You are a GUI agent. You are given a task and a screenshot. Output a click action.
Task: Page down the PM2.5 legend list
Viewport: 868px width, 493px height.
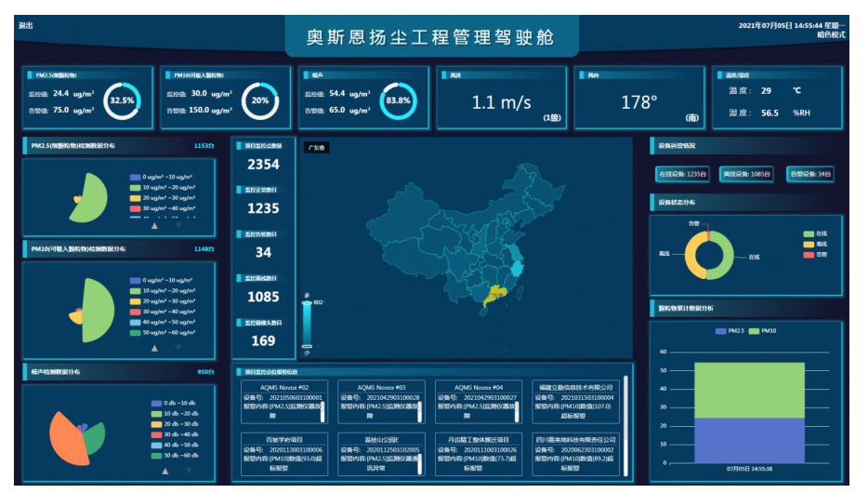tap(178, 225)
